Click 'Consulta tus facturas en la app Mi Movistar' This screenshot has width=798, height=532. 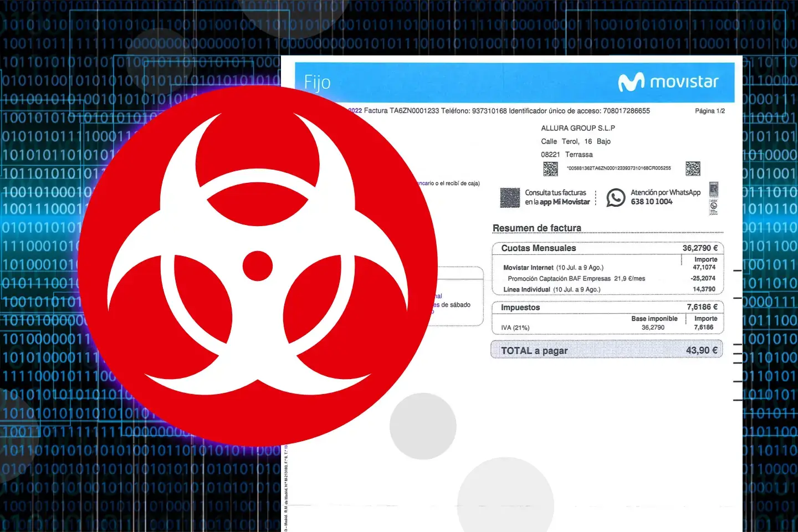tap(557, 197)
